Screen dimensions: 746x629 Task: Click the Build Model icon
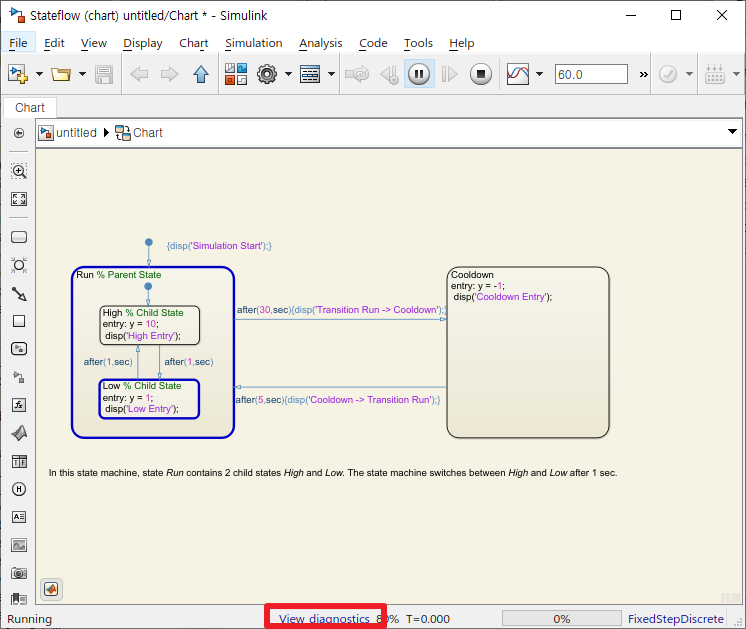coord(715,74)
